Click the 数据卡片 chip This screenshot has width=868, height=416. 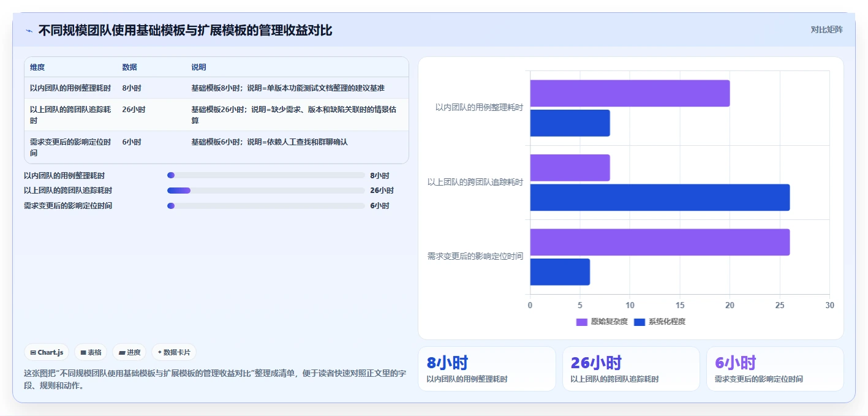(x=174, y=352)
